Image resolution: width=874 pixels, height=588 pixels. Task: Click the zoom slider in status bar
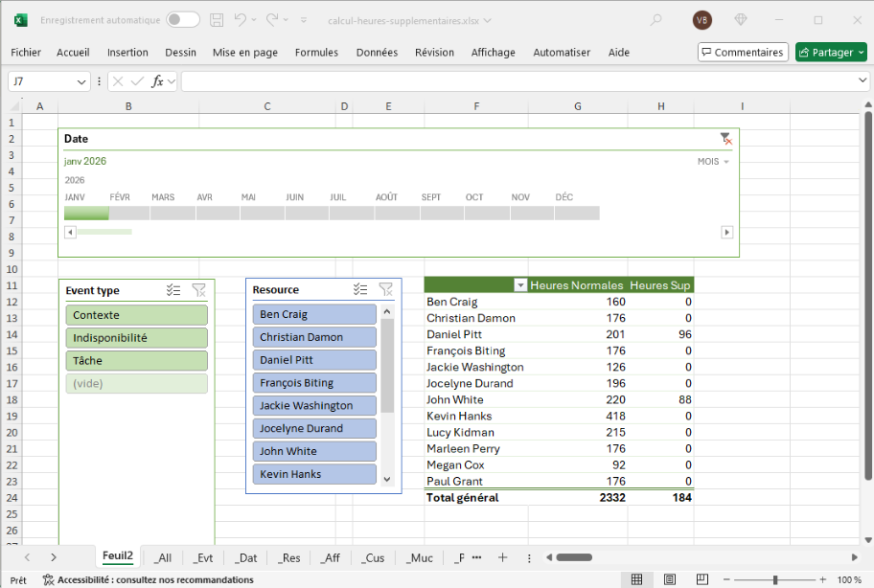coord(775,579)
